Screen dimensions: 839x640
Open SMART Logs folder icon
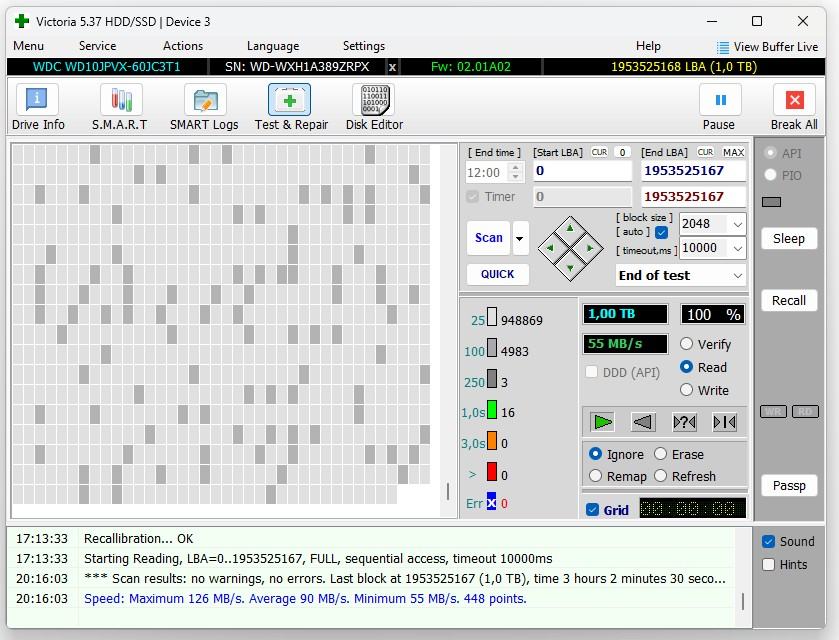point(205,100)
